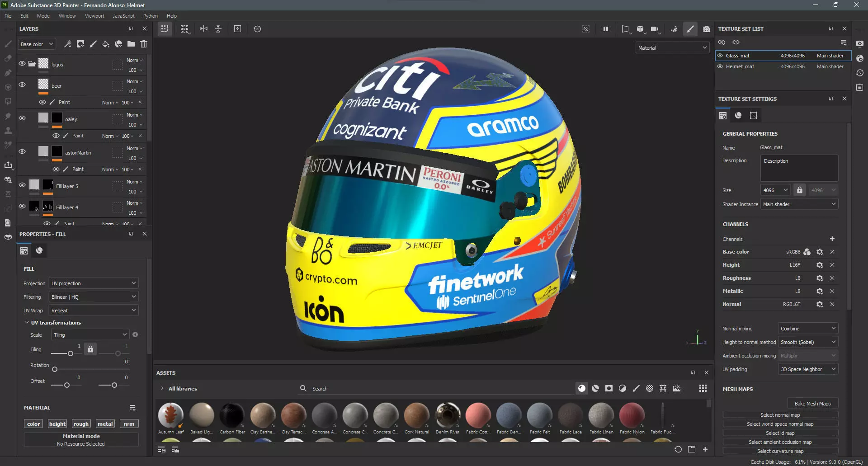
Task: Toggle the color material channel button
Action: (33, 424)
